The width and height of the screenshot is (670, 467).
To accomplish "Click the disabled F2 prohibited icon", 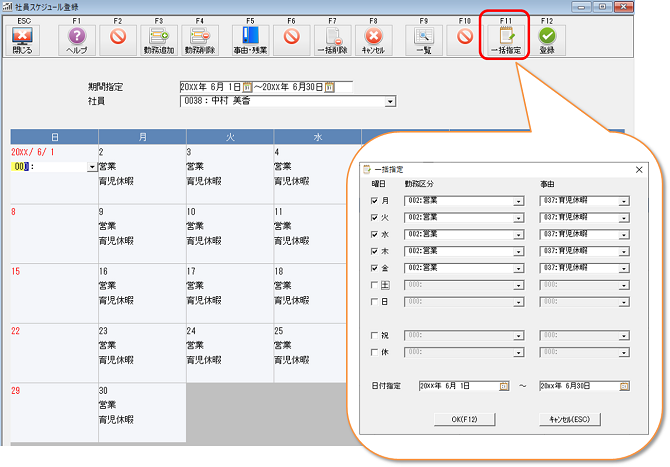I will (118, 40).
